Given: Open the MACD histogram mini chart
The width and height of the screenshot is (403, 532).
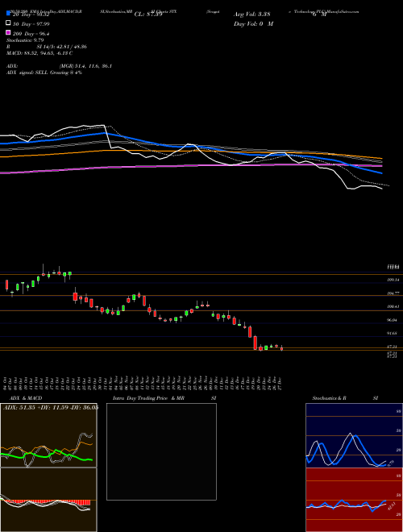Looking at the screenshot, I should click(x=48, y=500).
